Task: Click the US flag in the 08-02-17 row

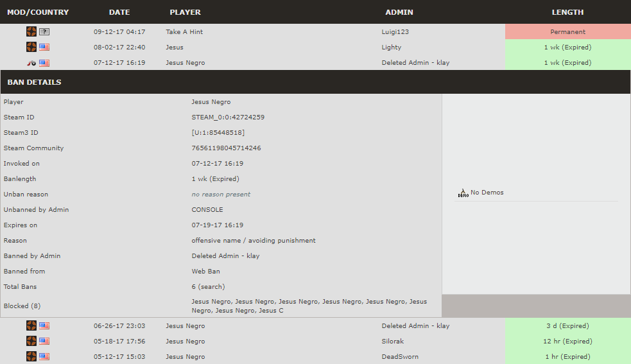Action: 44,47
